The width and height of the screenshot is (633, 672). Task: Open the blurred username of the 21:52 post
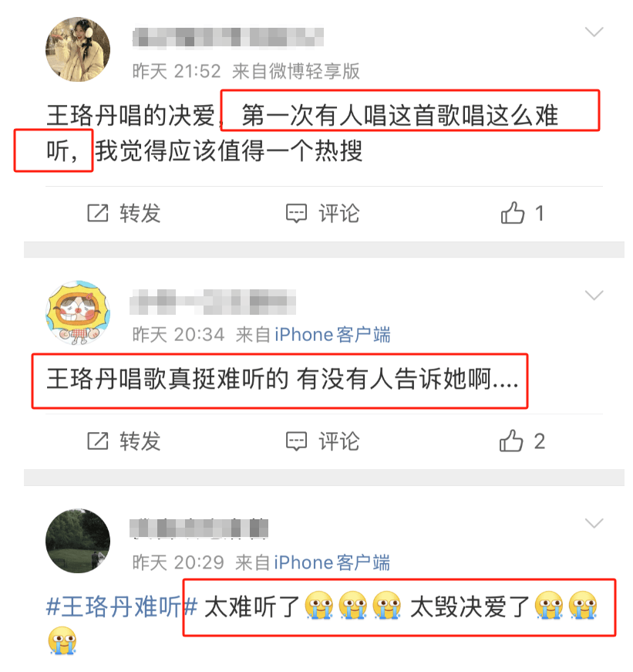tap(228, 37)
